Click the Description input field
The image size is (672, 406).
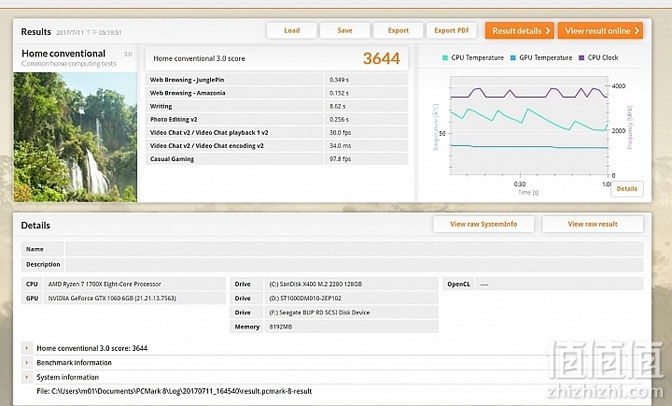tap(354, 265)
